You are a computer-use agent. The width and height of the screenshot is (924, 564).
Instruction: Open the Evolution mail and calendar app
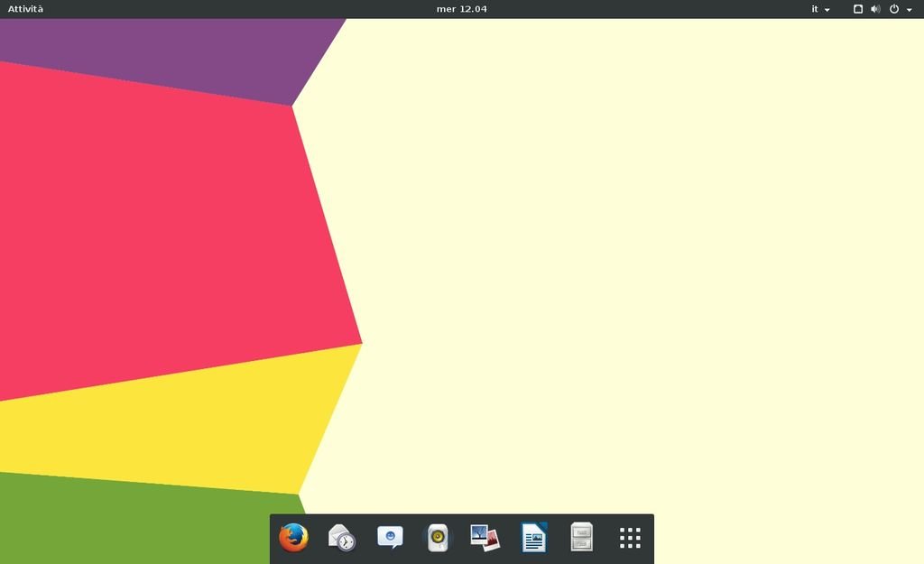tap(341, 538)
